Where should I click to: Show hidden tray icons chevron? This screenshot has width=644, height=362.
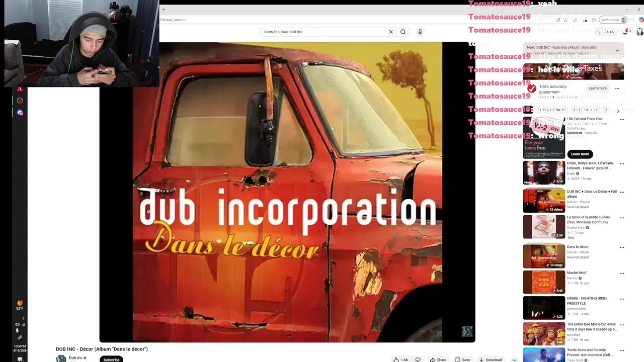point(23,318)
